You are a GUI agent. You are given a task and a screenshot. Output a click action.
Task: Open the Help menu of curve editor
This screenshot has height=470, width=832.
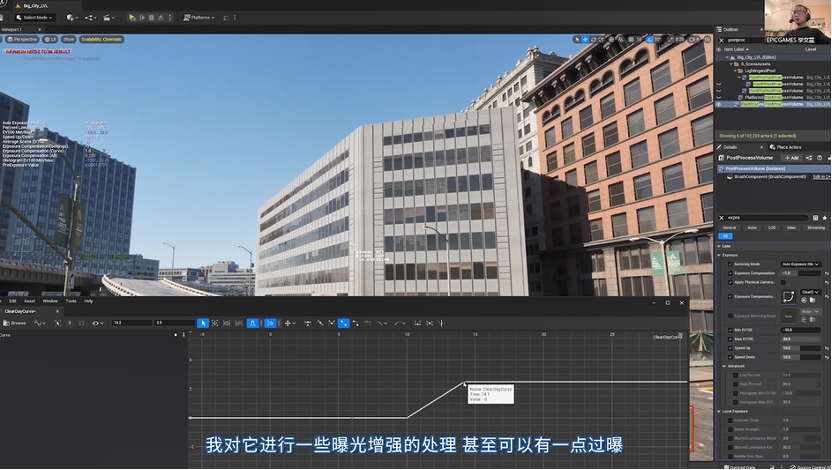pos(89,301)
